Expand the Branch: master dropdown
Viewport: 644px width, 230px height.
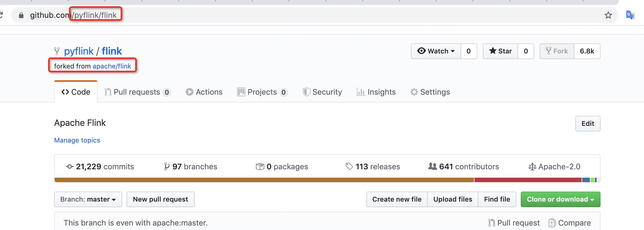[x=88, y=199]
